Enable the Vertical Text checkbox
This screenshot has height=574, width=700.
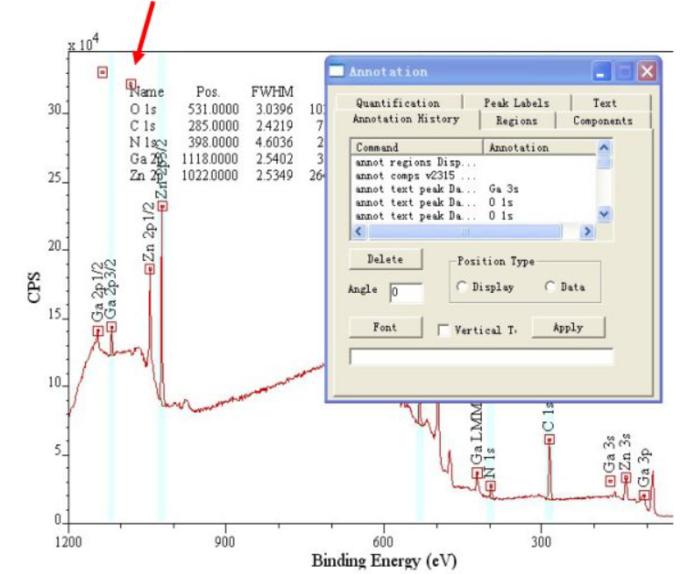tap(443, 329)
